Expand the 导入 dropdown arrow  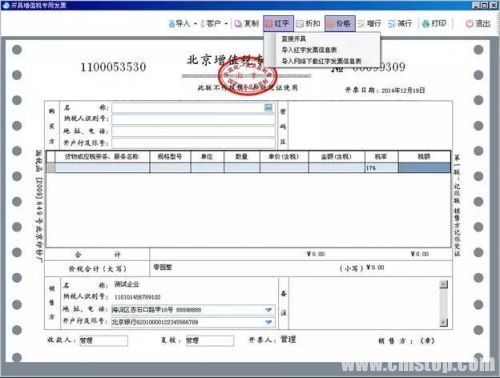(195, 24)
